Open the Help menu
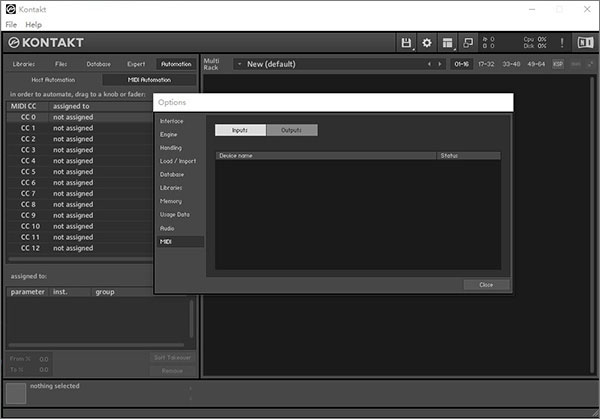Image resolution: width=600 pixels, height=419 pixels. pyautogui.click(x=34, y=24)
